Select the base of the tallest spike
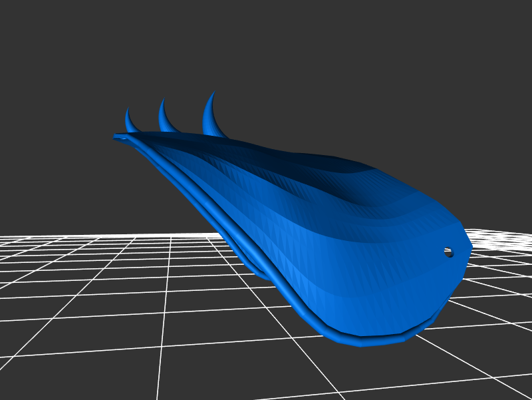The height and width of the screenshot is (400, 532). pyautogui.click(x=216, y=132)
